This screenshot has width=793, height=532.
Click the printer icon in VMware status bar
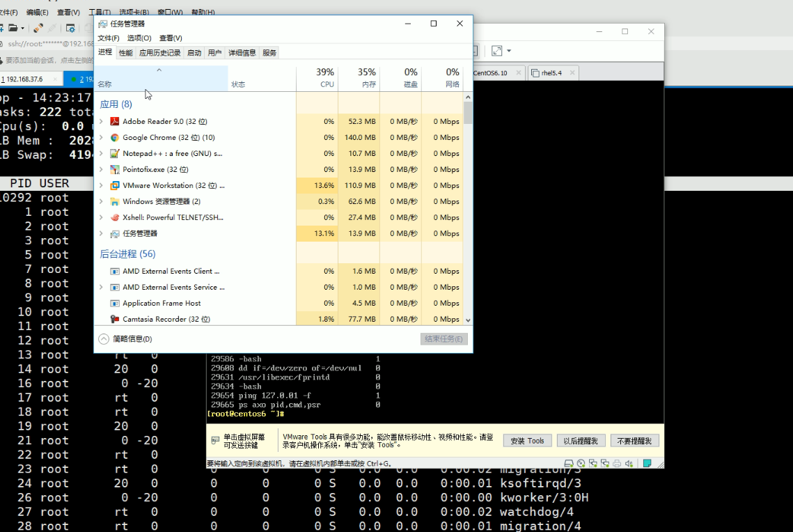(x=616, y=463)
